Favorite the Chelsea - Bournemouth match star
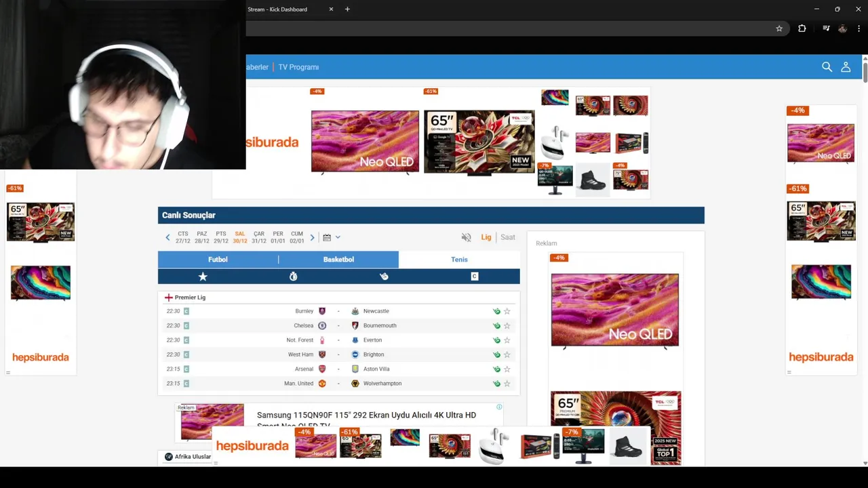This screenshot has width=868, height=488. (x=507, y=326)
